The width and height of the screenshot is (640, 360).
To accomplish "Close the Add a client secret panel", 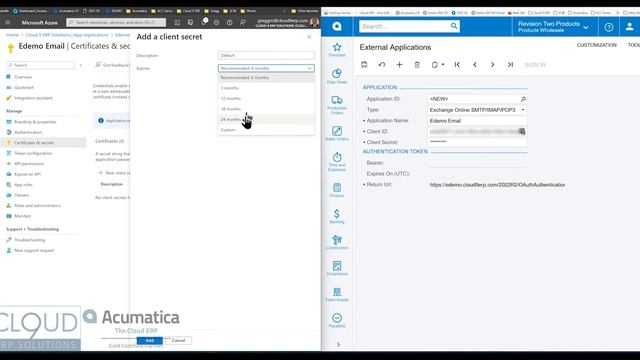I will pos(309,37).
